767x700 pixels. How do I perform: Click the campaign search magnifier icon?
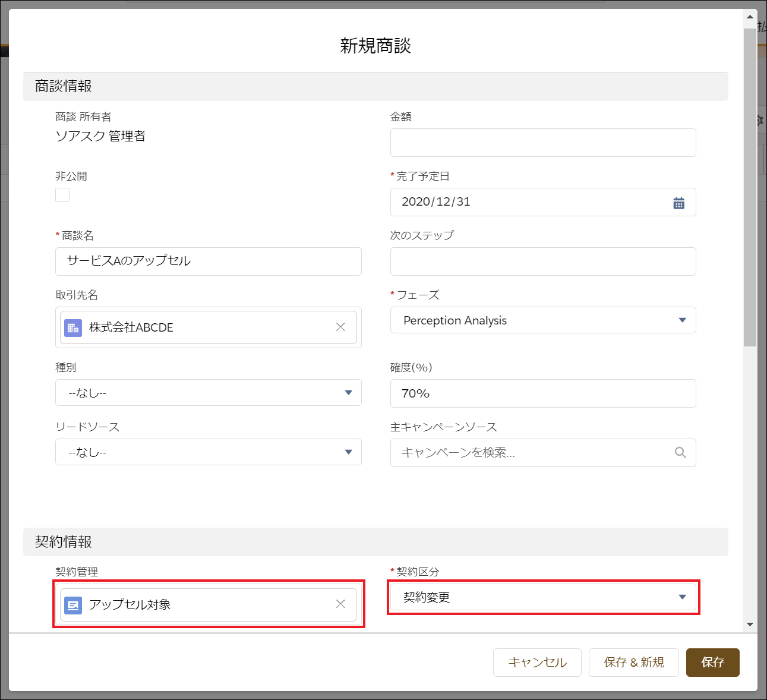(x=680, y=453)
